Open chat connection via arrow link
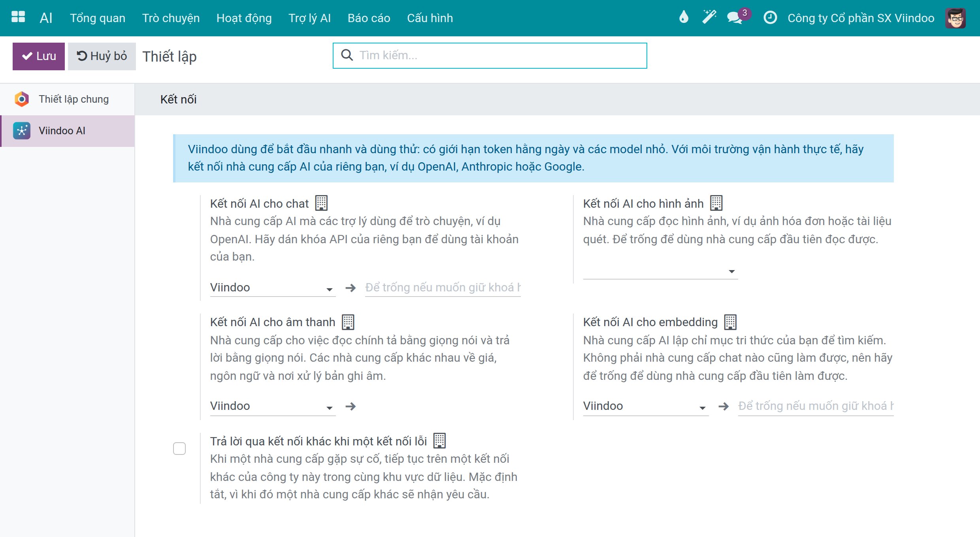This screenshot has height=537, width=980. [351, 288]
